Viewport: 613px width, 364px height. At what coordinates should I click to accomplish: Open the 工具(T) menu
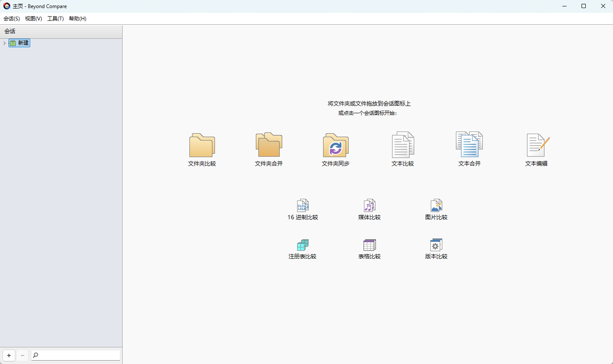click(x=55, y=18)
